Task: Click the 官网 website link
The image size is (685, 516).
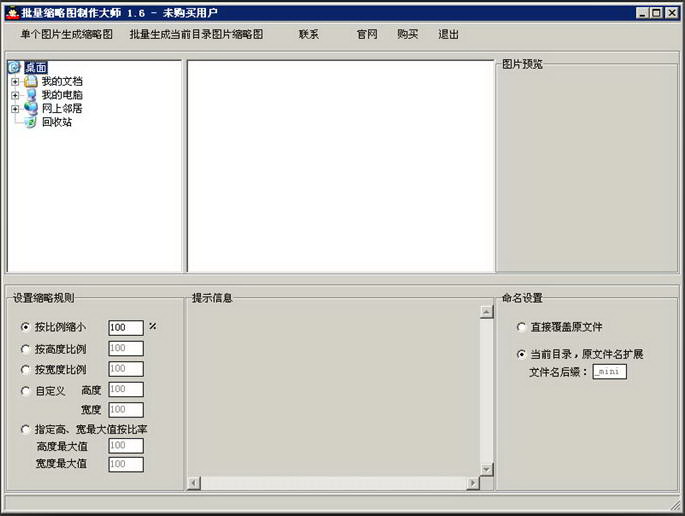Action: (367, 34)
